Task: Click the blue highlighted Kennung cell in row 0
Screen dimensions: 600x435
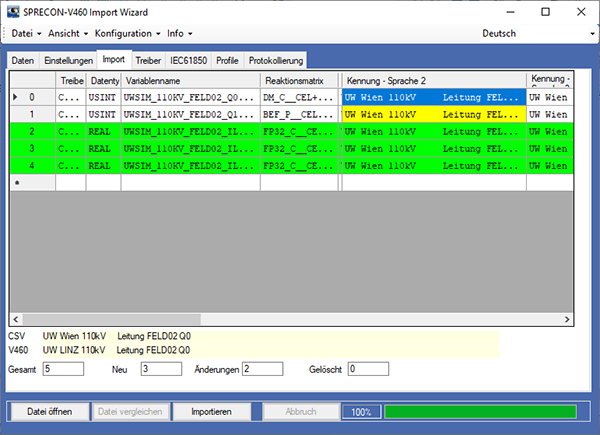Action: (434, 97)
